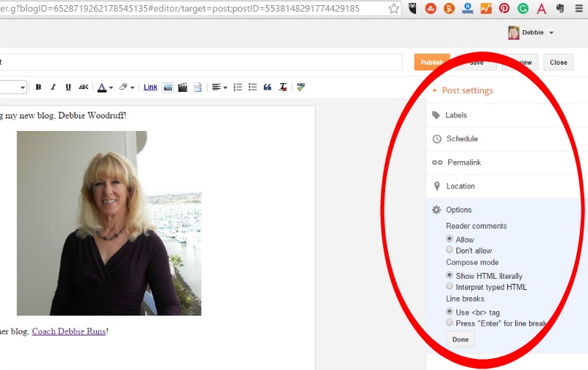
Task: Run spell check
Action: coord(301,87)
